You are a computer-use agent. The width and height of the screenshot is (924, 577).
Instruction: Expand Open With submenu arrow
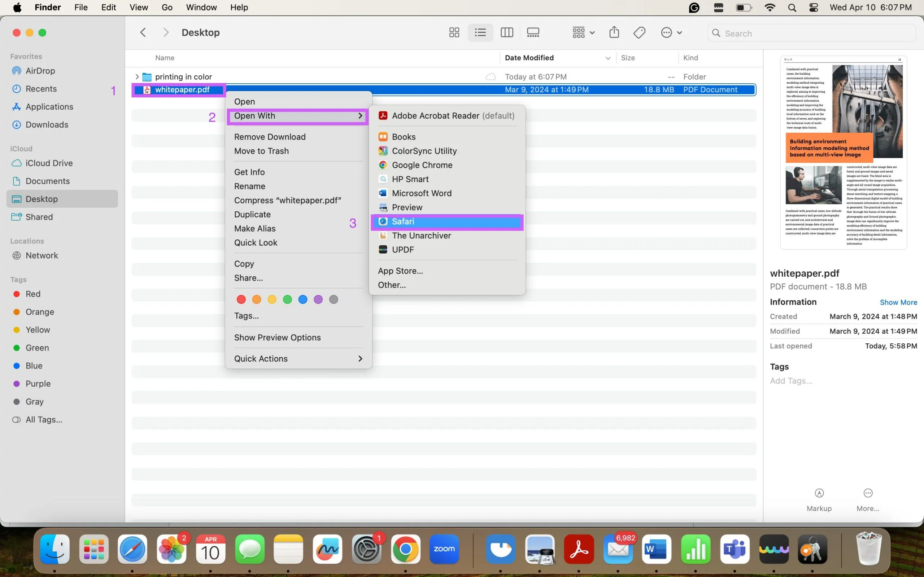tap(360, 115)
